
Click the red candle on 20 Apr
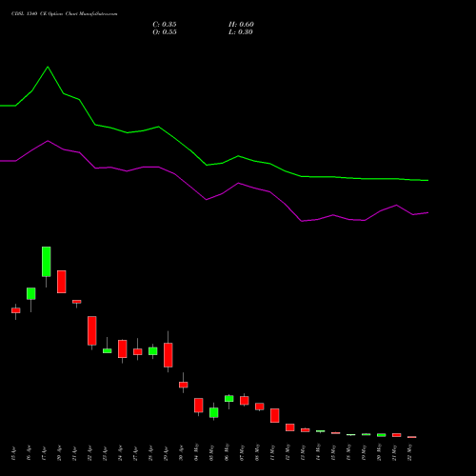[62, 282]
